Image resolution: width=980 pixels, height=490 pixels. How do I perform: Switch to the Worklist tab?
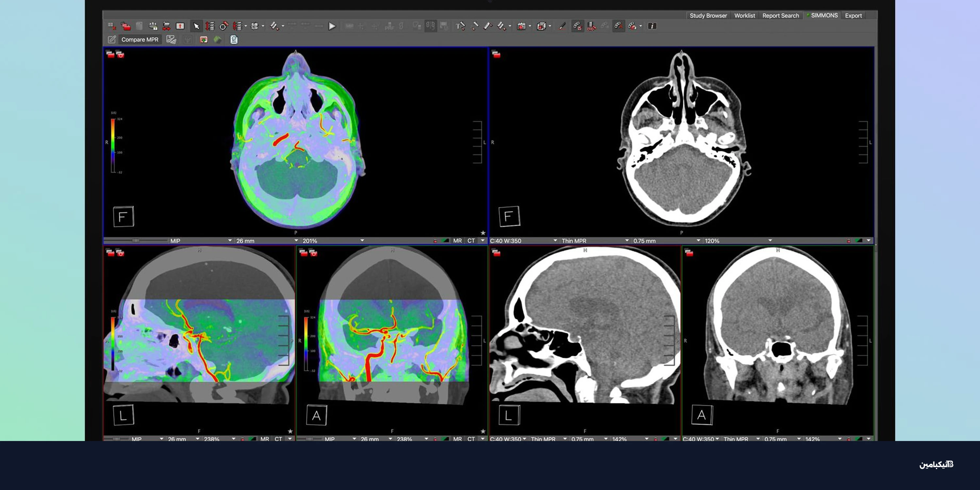[x=744, y=16]
